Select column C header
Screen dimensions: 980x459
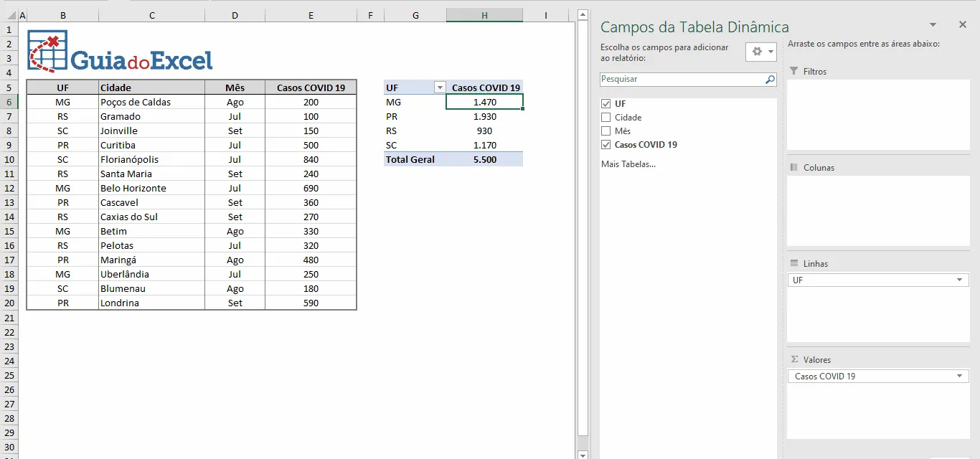click(x=152, y=15)
